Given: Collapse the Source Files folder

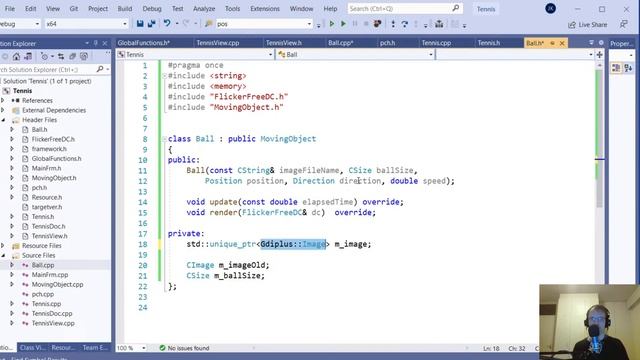Looking at the screenshot, I should tap(3, 256).
